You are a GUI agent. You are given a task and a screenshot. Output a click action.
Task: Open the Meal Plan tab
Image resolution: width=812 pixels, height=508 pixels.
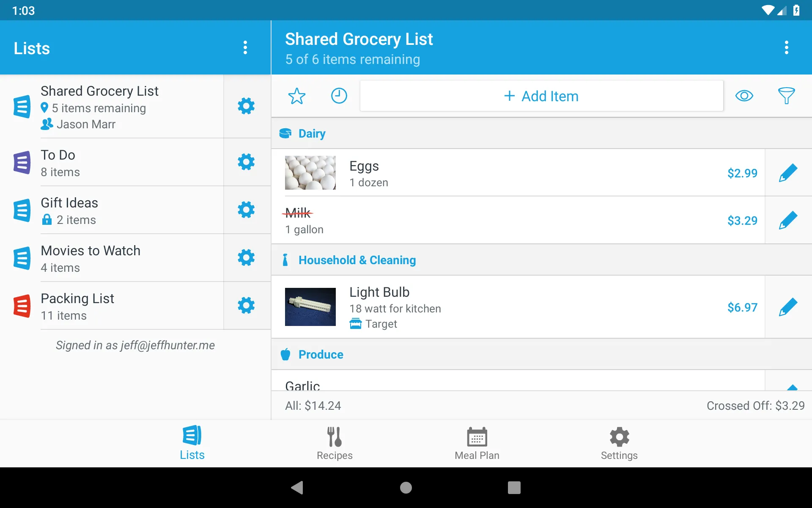(x=477, y=443)
